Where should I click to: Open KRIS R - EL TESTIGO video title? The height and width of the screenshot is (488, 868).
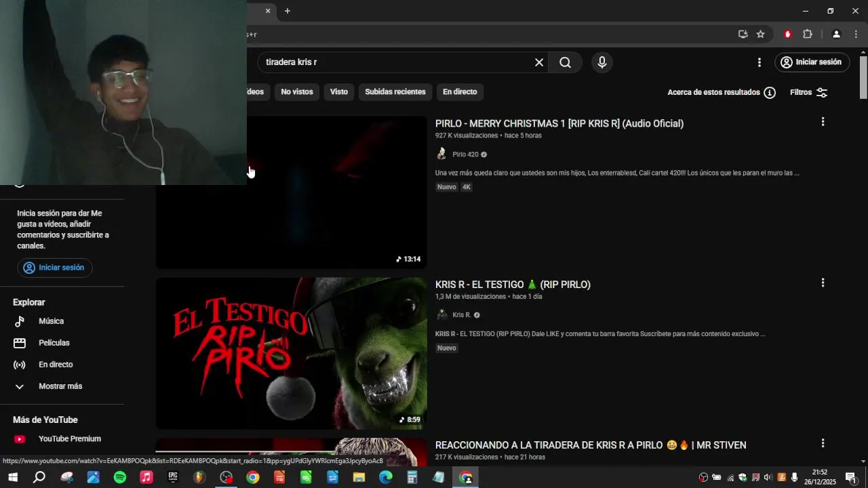tap(513, 285)
